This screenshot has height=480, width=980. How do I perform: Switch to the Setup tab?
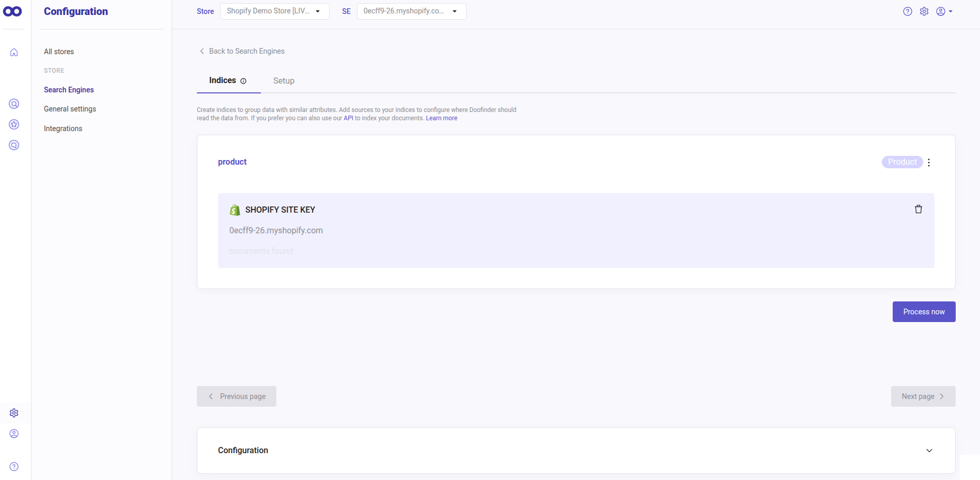pos(284,81)
